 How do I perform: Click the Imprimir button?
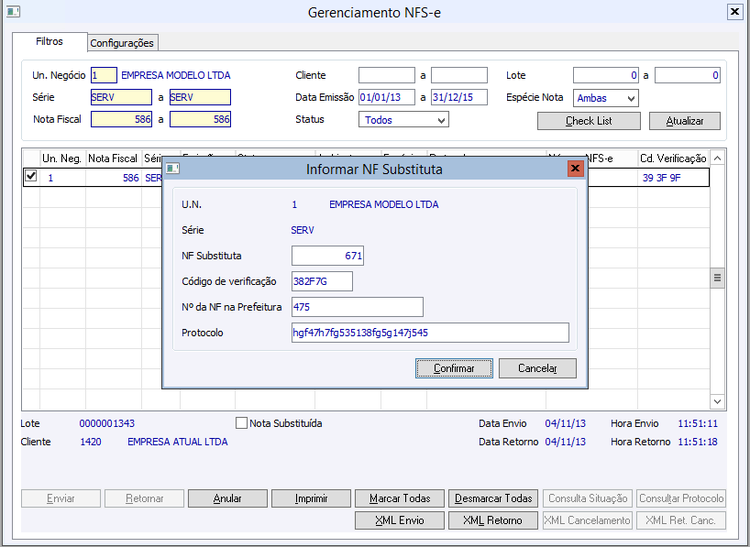[x=311, y=498]
